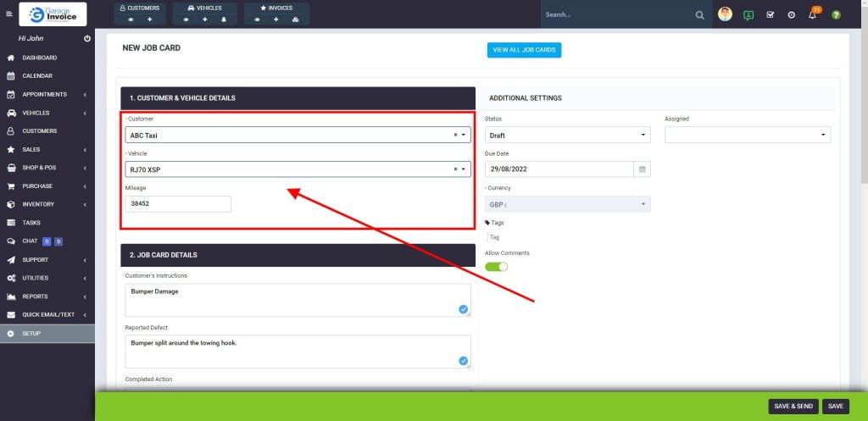Open the green help question mark icon

[x=836, y=15]
